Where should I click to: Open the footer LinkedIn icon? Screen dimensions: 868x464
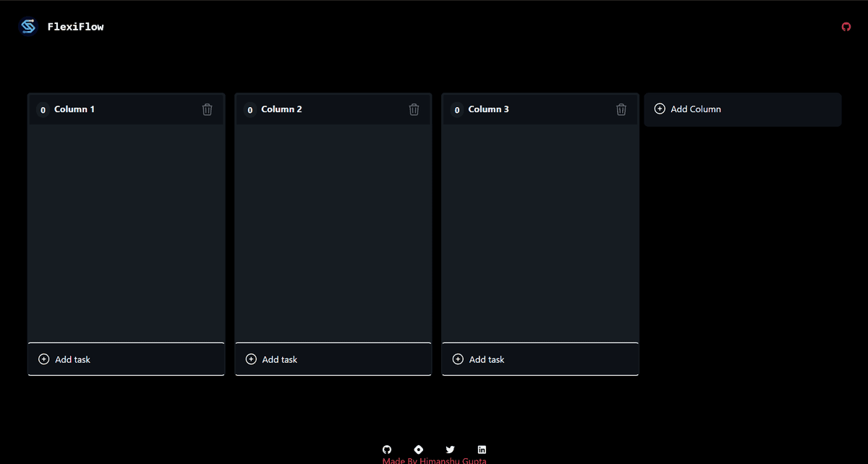[x=482, y=450]
